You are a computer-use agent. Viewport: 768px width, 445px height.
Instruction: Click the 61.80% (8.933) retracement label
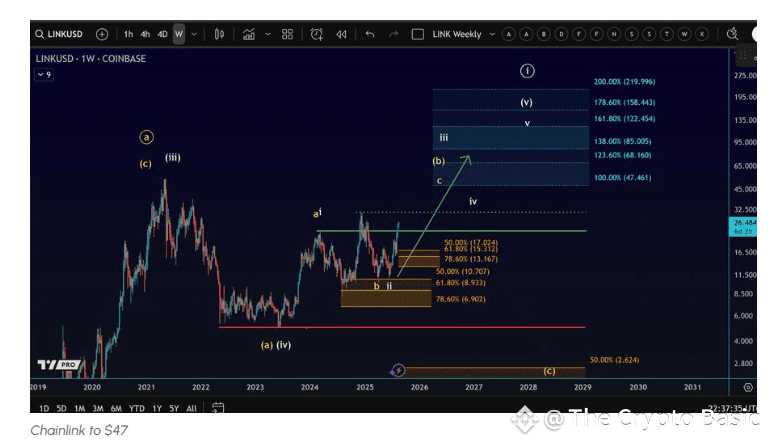(x=460, y=283)
